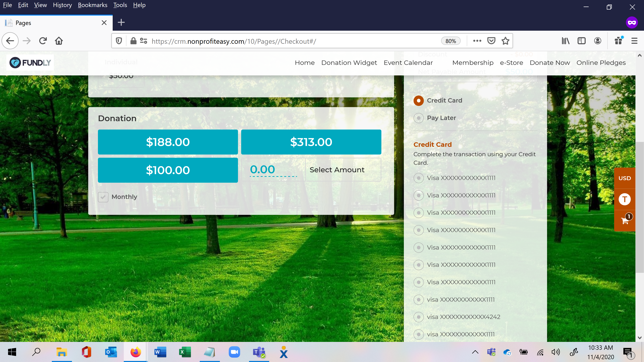The image size is (644, 362).
Task: Launch Zoom from the taskbar
Action: (234, 352)
